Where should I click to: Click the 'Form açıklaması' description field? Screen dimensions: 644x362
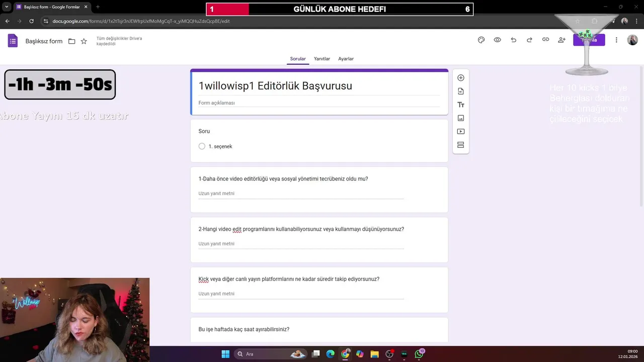319,103
